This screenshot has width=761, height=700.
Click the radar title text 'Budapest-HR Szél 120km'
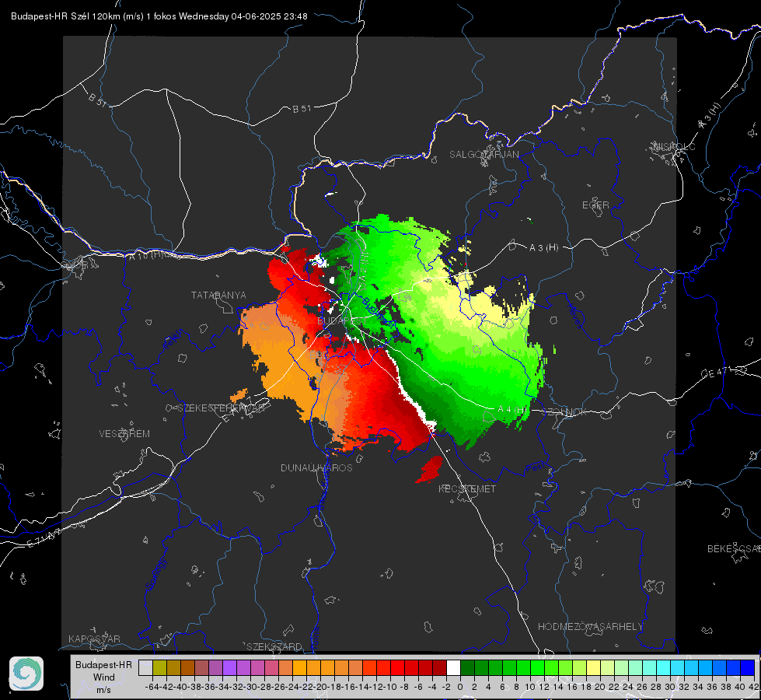pyautogui.click(x=65, y=16)
